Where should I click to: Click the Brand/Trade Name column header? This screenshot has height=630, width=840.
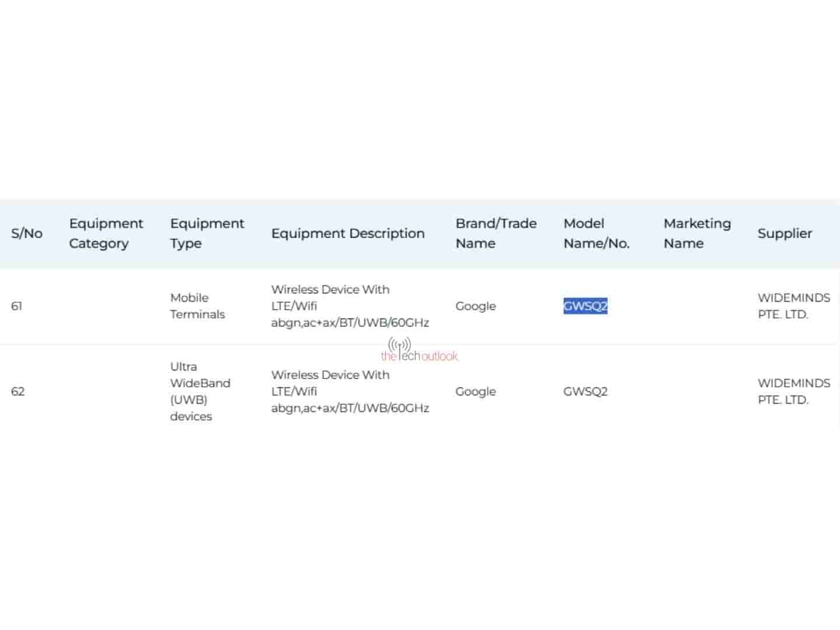(496, 233)
